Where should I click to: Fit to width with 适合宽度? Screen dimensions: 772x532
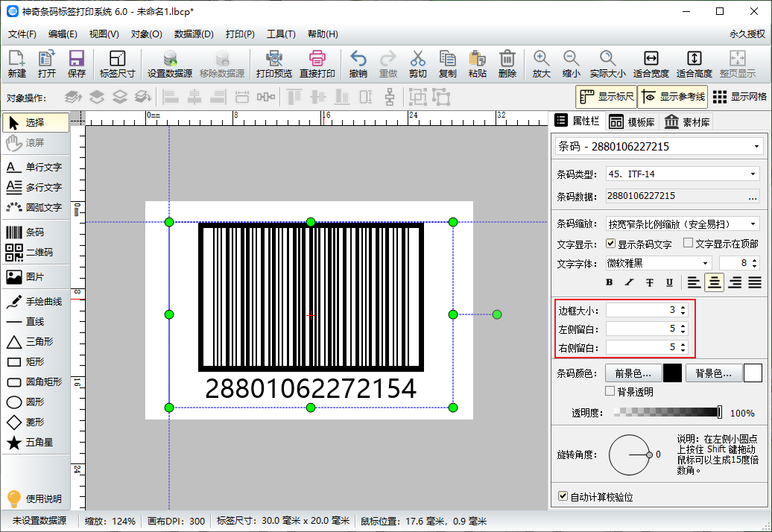[x=651, y=64]
